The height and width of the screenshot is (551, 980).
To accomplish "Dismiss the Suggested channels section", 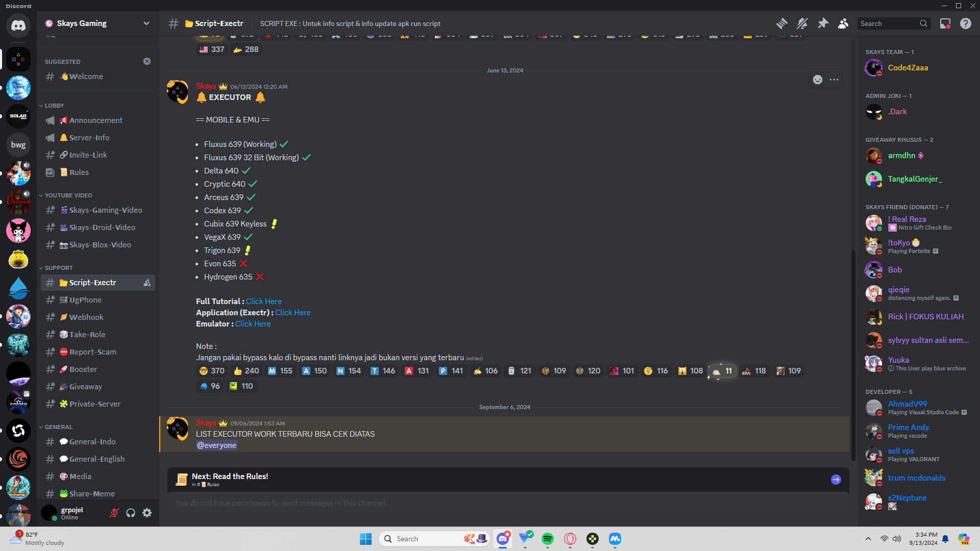I will [147, 61].
